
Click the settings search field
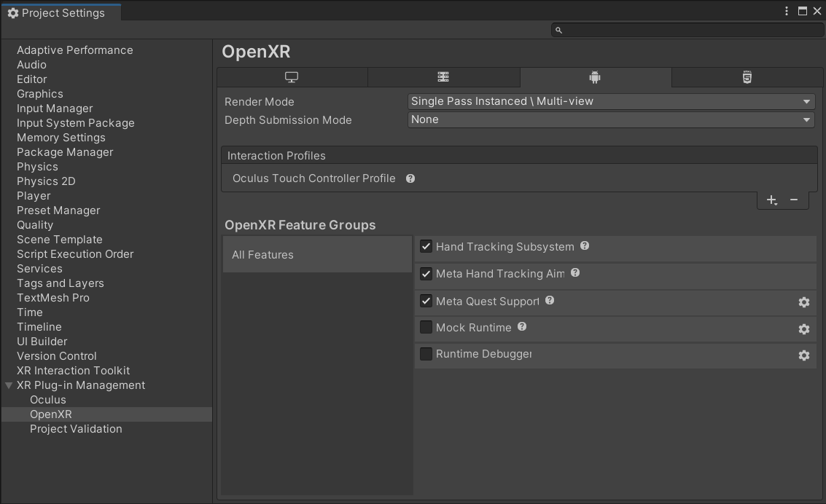click(x=687, y=30)
